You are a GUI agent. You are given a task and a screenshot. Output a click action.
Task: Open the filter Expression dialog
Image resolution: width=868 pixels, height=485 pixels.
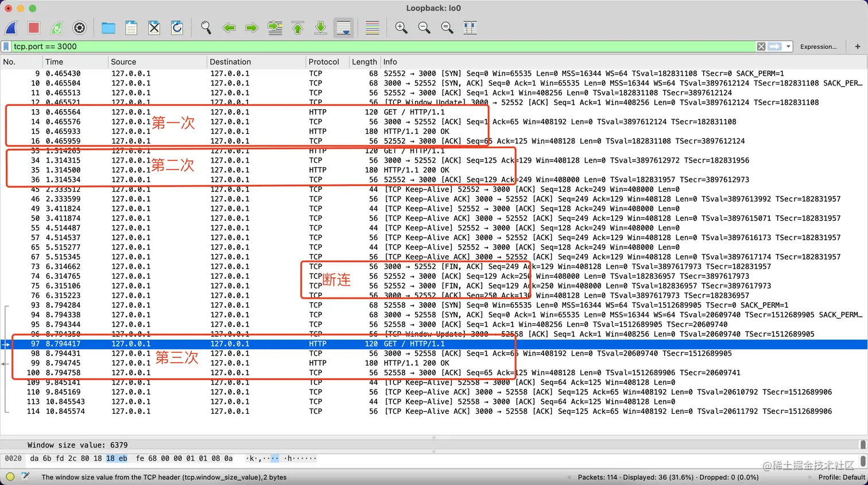click(x=818, y=47)
